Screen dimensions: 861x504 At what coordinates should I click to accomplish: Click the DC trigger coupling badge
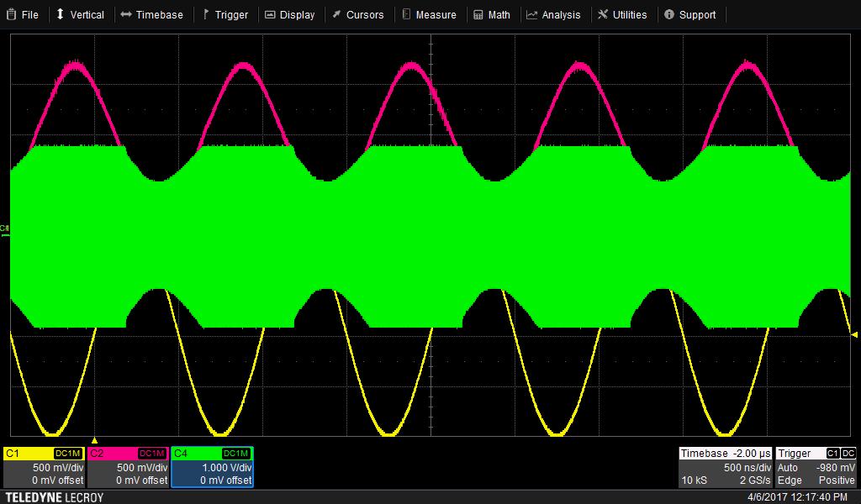coord(848,454)
